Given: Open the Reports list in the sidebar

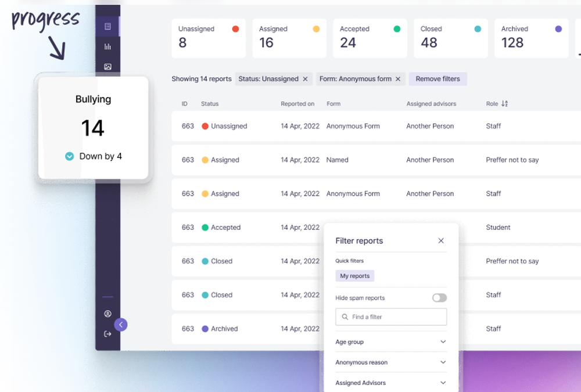Looking at the screenshot, I should [107, 26].
